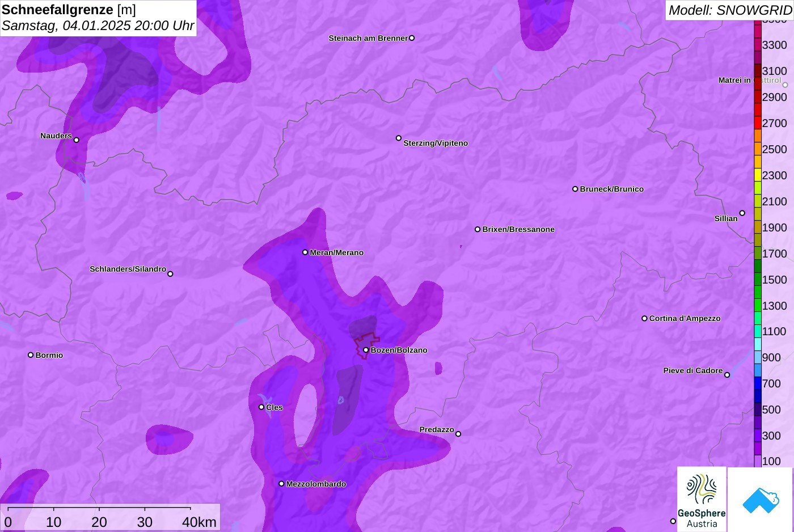Click the green 1500 legend color

pos(758,279)
